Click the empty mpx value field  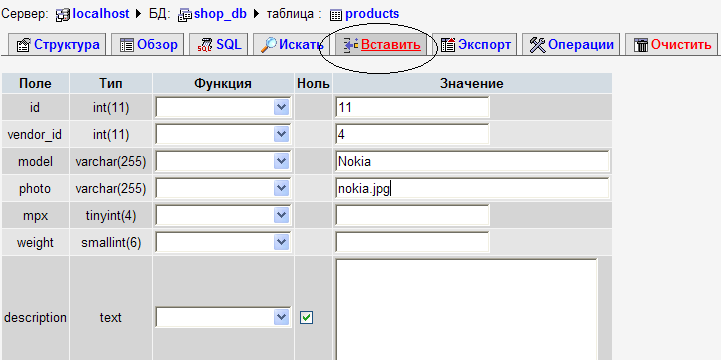coord(412,215)
